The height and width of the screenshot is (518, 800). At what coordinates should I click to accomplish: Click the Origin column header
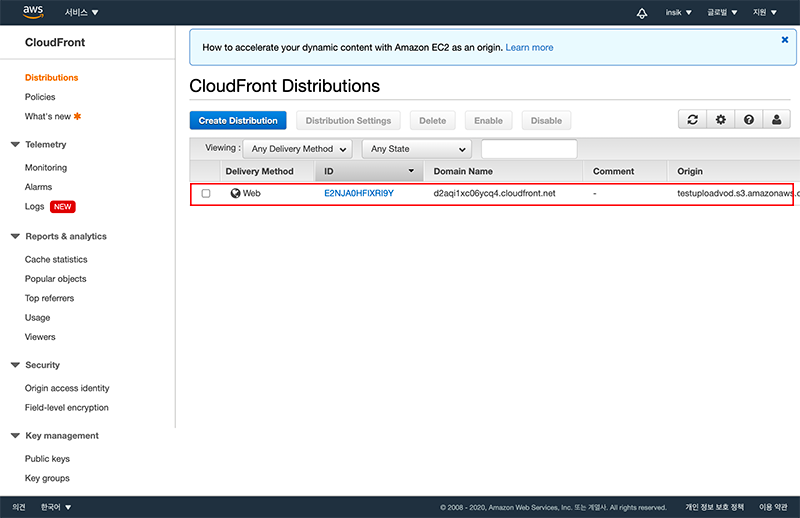[x=690, y=171]
